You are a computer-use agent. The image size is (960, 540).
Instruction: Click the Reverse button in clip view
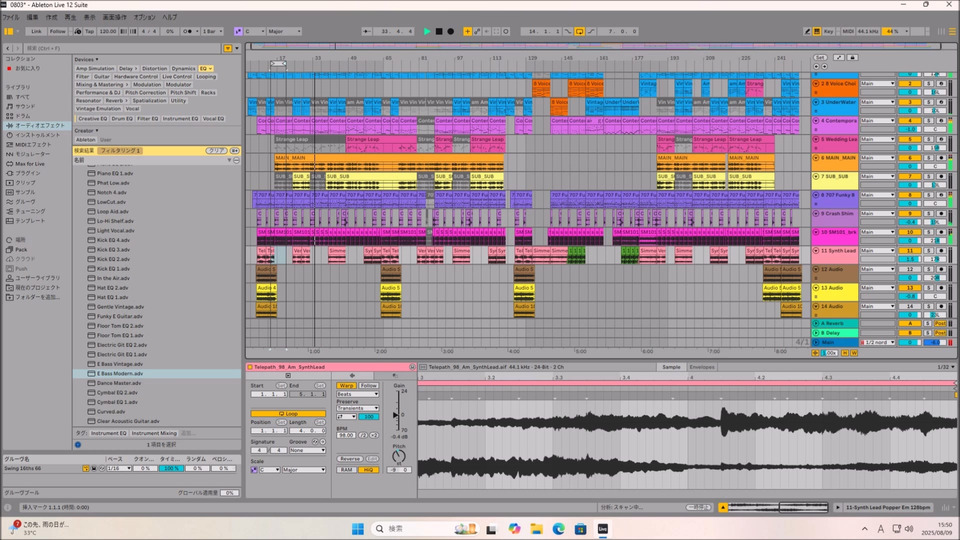click(349, 459)
